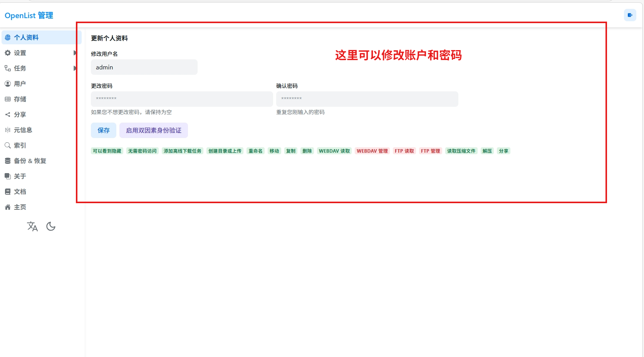Image resolution: width=644 pixels, height=357 pixels.
Task: Click the 添加离线下载任务 permission tag
Action: coord(183,151)
